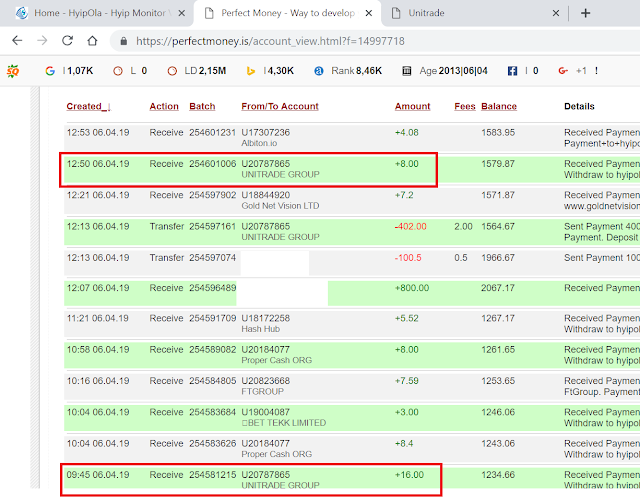Sort by From/To Account column header
640x502 pixels.
(x=280, y=106)
